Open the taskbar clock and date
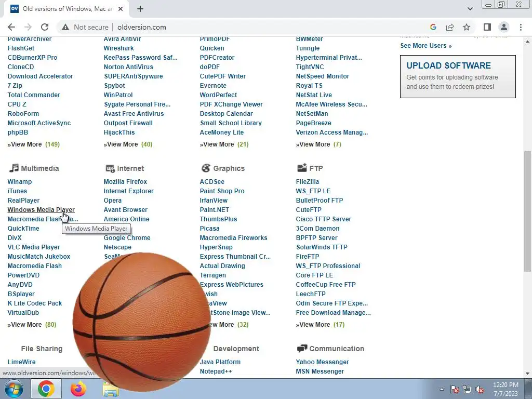Screen dimensions: 532x399 (506, 389)
